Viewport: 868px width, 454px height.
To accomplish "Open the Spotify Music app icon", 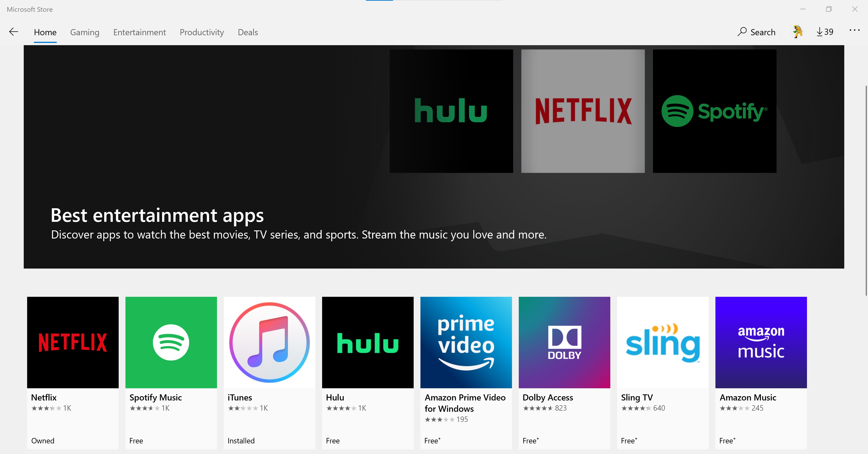I will coord(171,342).
